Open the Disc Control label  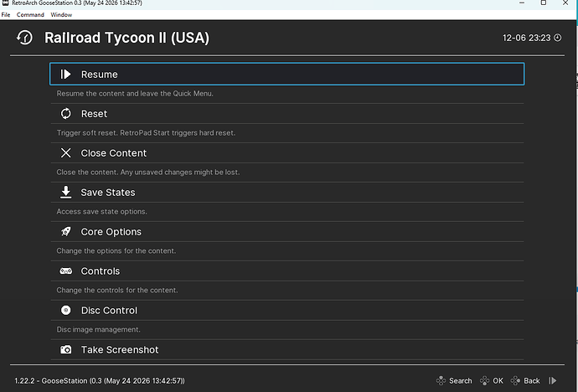pos(109,311)
